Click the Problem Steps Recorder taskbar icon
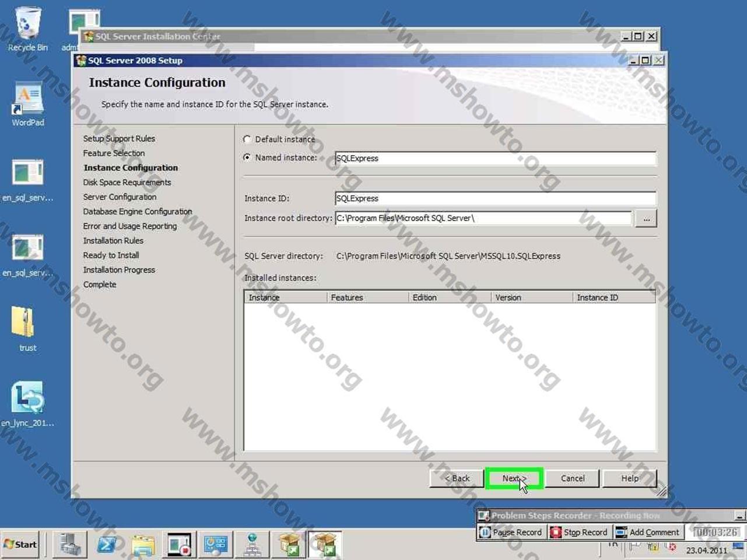 point(179,545)
